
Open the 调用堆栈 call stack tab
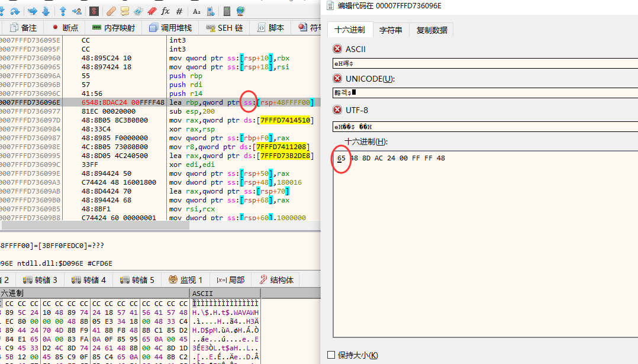[x=170, y=28]
